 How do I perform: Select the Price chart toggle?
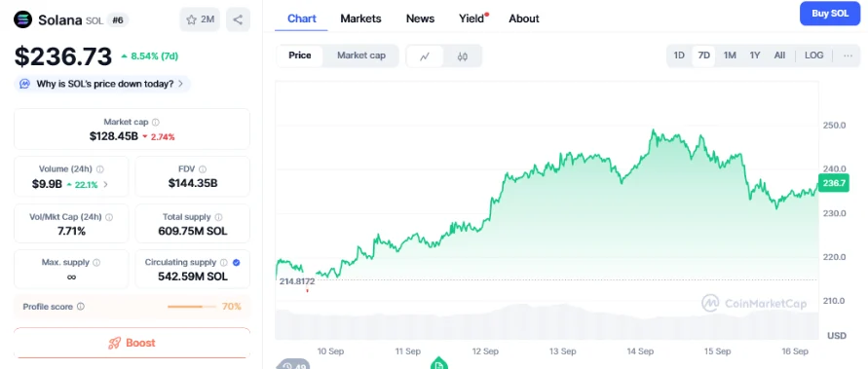[300, 55]
